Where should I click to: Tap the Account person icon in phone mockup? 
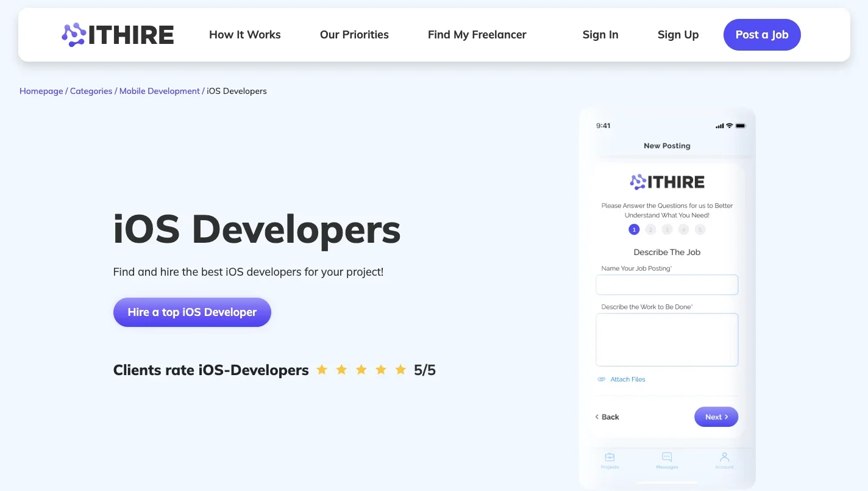coord(724,457)
